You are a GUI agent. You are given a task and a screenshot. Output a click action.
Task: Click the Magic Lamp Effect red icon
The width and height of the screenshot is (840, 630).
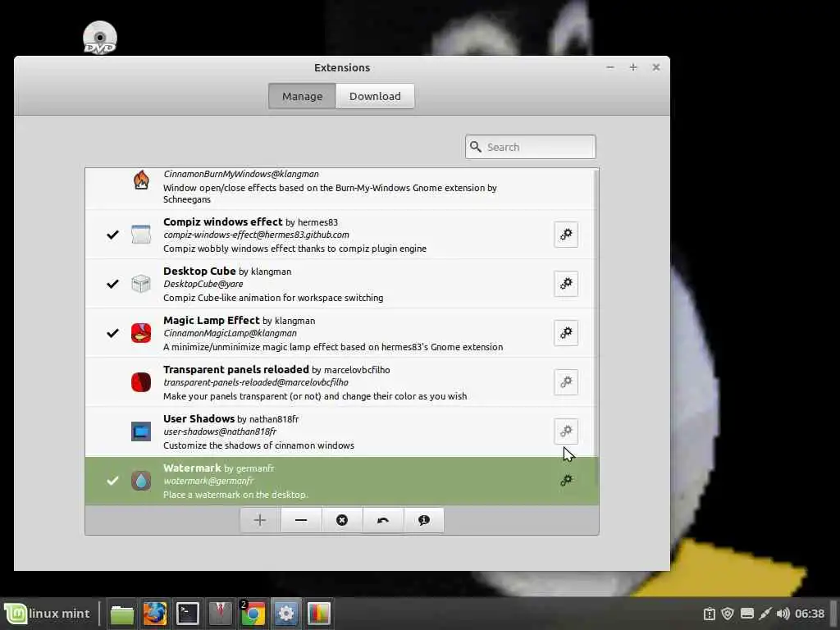click(x=141, y=333)
